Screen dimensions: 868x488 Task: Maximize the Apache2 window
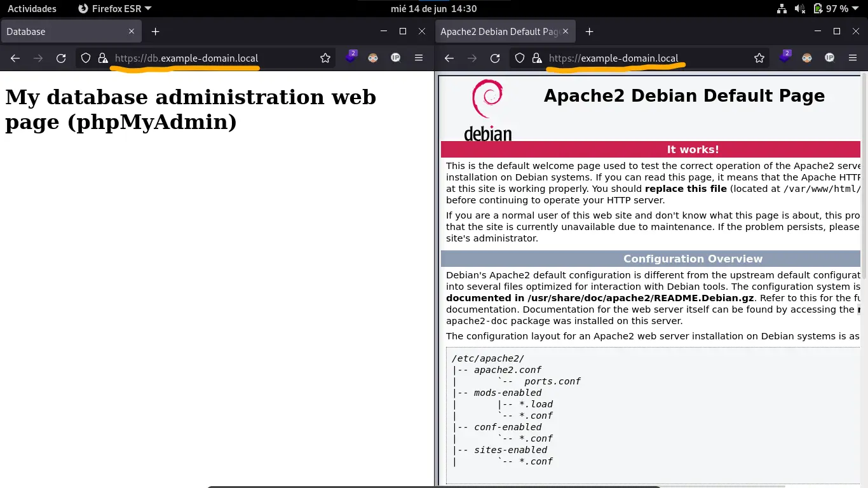tap(837, 31)
